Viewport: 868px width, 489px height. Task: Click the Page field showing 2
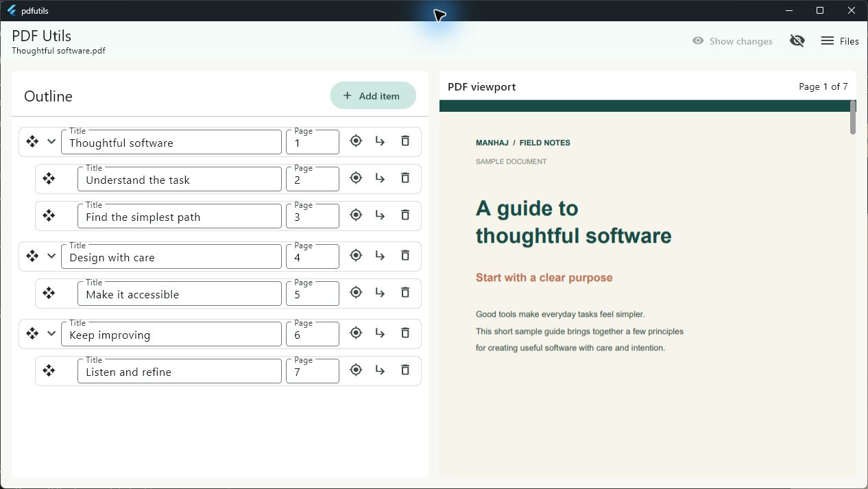313,179
